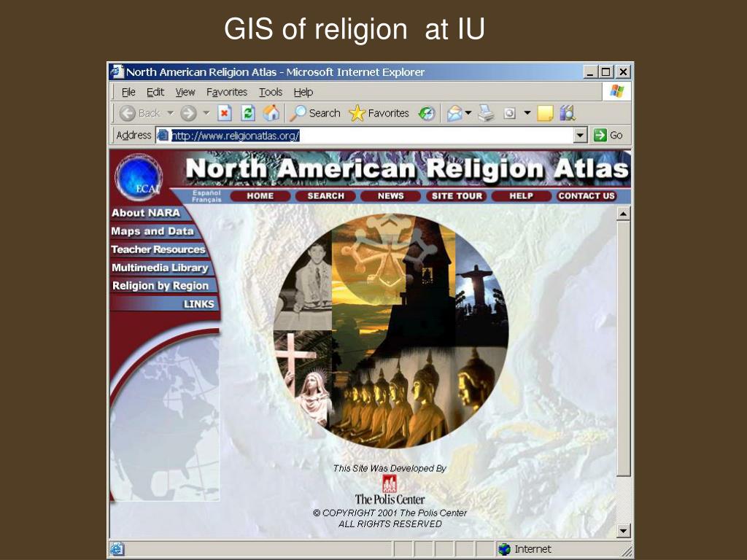Click the scrollbar up arrow
Image resolution: width=747 pixels, height=560 pixels.
(x=623, y=214)
